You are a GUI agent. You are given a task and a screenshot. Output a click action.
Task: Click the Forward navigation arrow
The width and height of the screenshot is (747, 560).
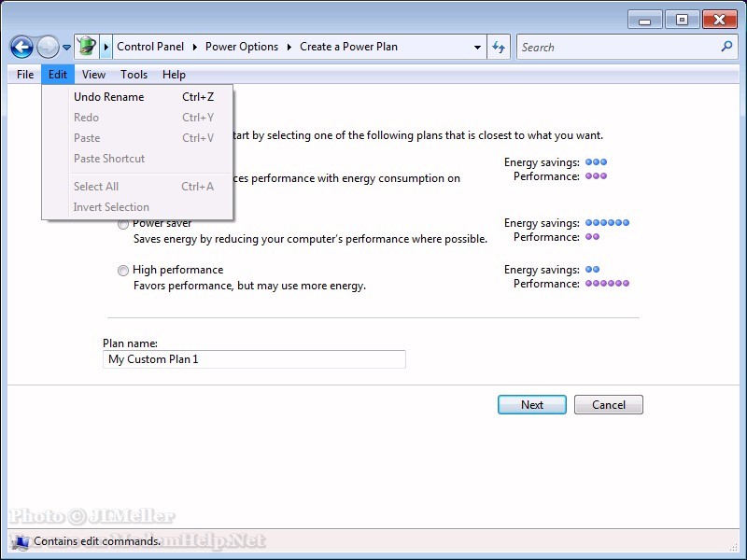[x=48, y=48]
